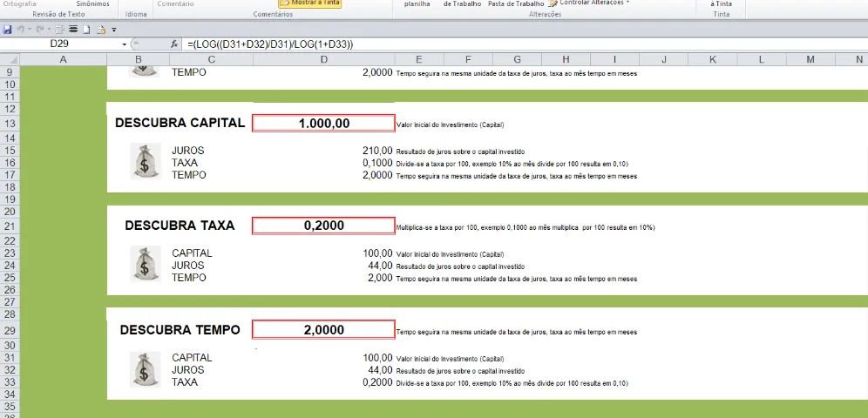
Task: Click the Redo arrow in the quick access toolbar
Action: coord(40,30)
